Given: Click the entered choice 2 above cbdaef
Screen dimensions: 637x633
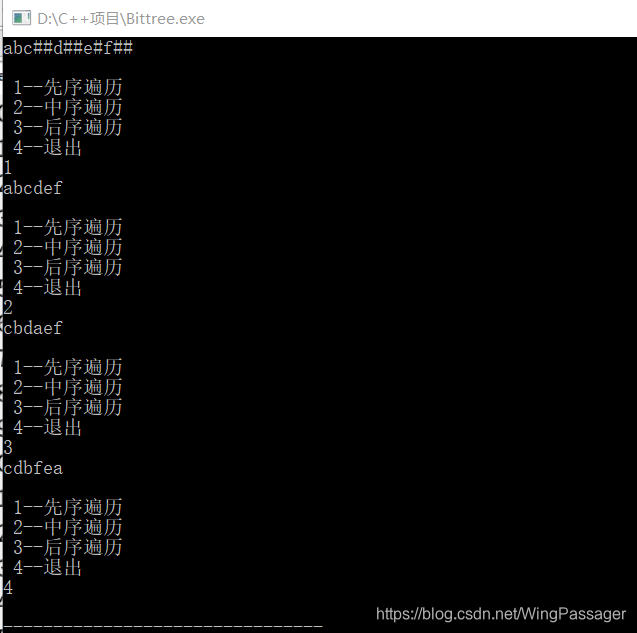Looking at the screenshot, I should coord(8,308).
